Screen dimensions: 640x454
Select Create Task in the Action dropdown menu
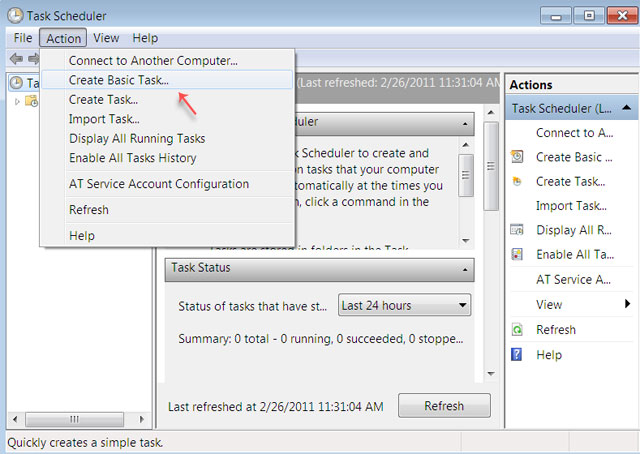coord(167,100)
